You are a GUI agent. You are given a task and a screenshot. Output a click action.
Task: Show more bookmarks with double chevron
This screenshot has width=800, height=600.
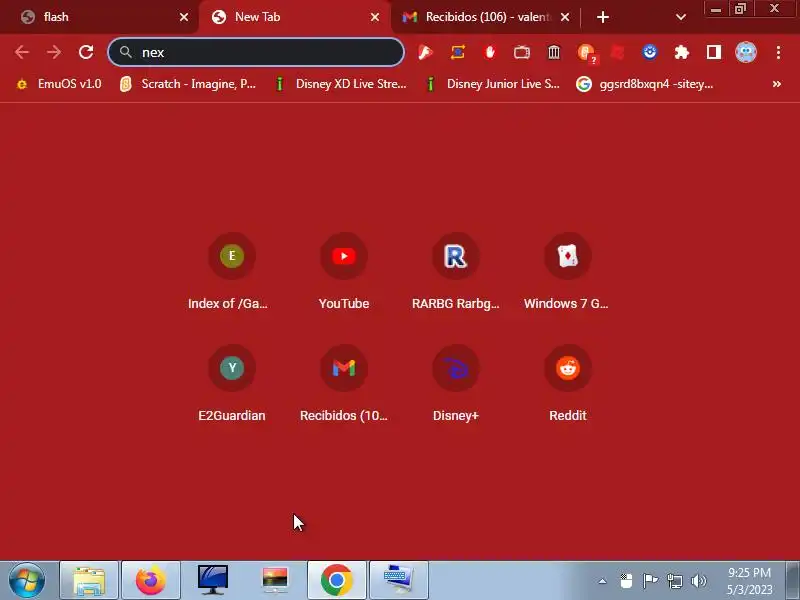pos(777,84)
